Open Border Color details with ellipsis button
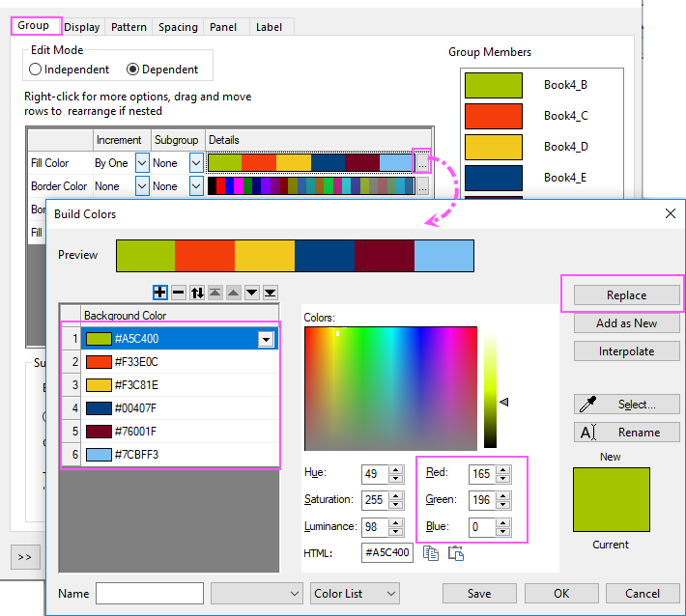The height and width of the screenshot is (616, 686). click(422, 186)
